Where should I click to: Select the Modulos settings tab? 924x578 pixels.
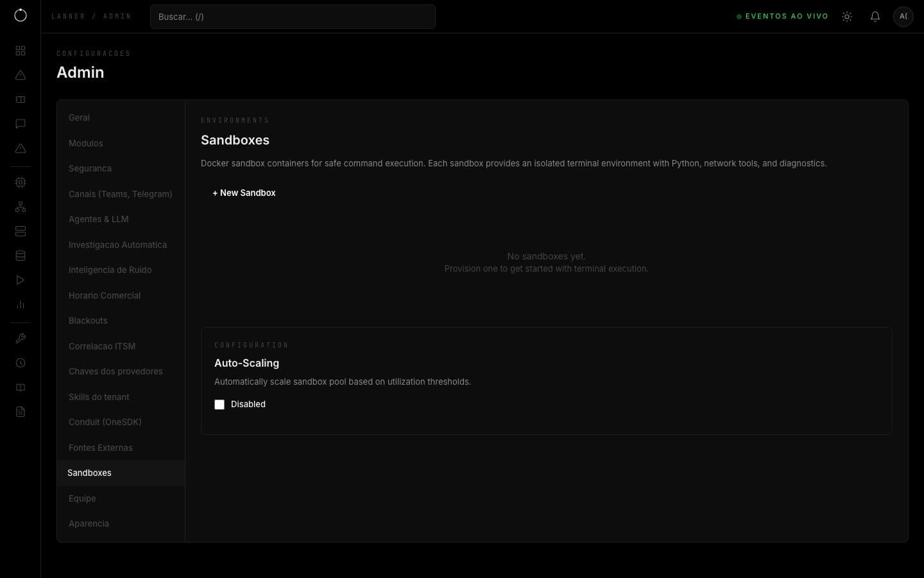pyautogui.click(x=121, y=143)
